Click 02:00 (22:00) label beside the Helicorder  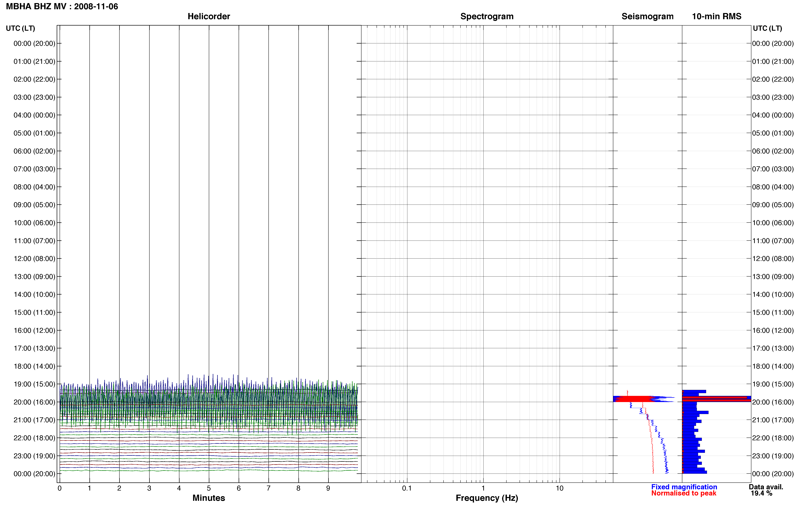pos(34,79)
